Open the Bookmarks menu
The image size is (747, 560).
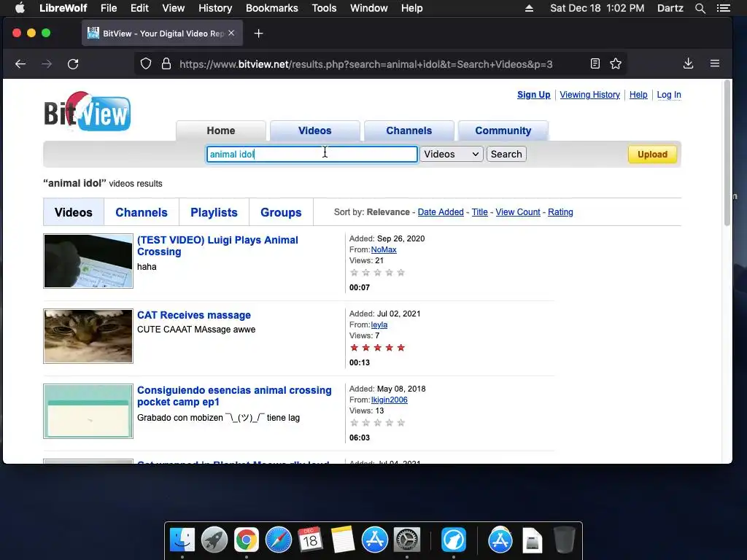click(271, 8)
